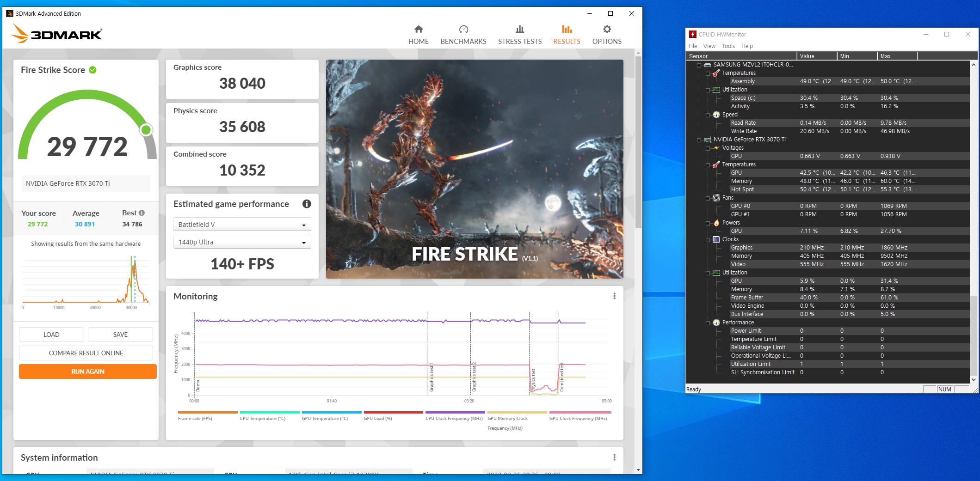Open 3DMark Options gear
The image size is (980, 481).
[x=607, y=35]
